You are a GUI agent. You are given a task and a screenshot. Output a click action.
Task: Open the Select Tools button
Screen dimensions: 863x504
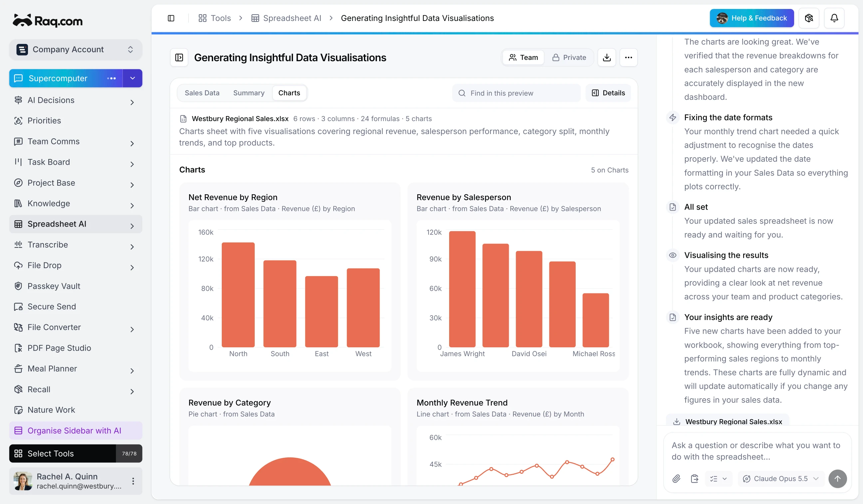point(76,453)
